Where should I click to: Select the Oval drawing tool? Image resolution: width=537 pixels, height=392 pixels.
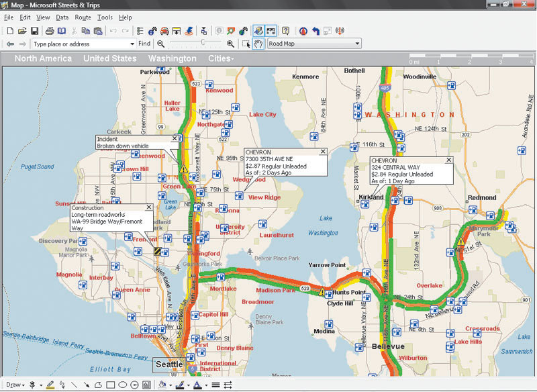(122, 384)
